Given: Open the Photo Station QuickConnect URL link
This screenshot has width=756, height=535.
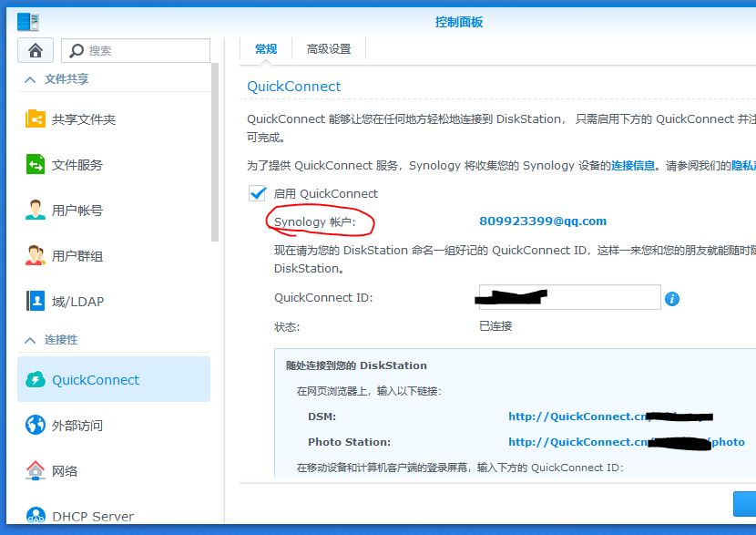Looking at the screenshot, I should click(x=627, y=442).
